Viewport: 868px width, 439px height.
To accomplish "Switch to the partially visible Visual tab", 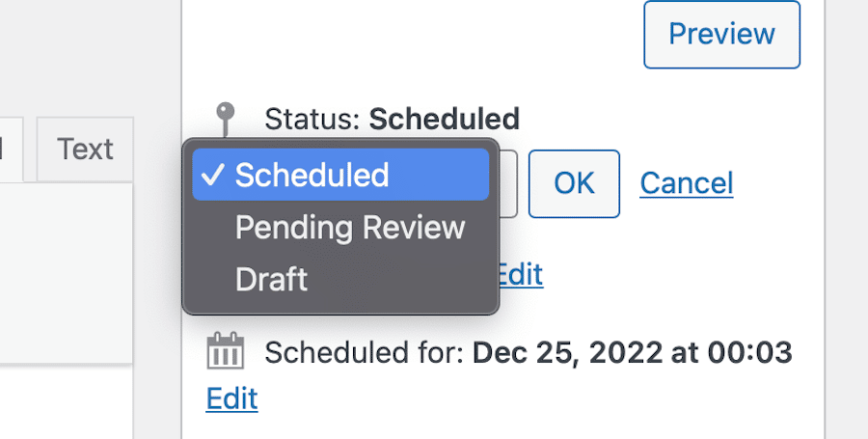I will tap(11, 150).
